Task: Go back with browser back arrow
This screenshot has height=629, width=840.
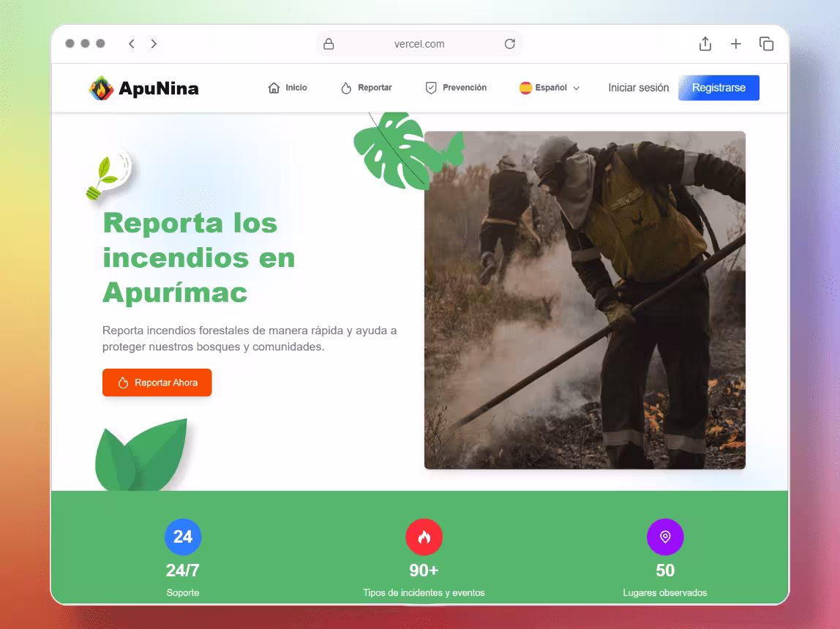Action: 131,44
